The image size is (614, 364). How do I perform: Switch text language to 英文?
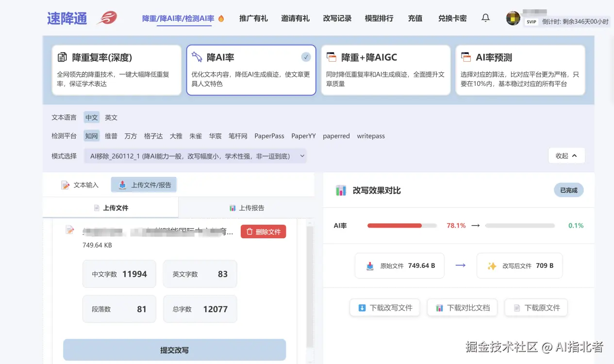click(x=111, y=117)
